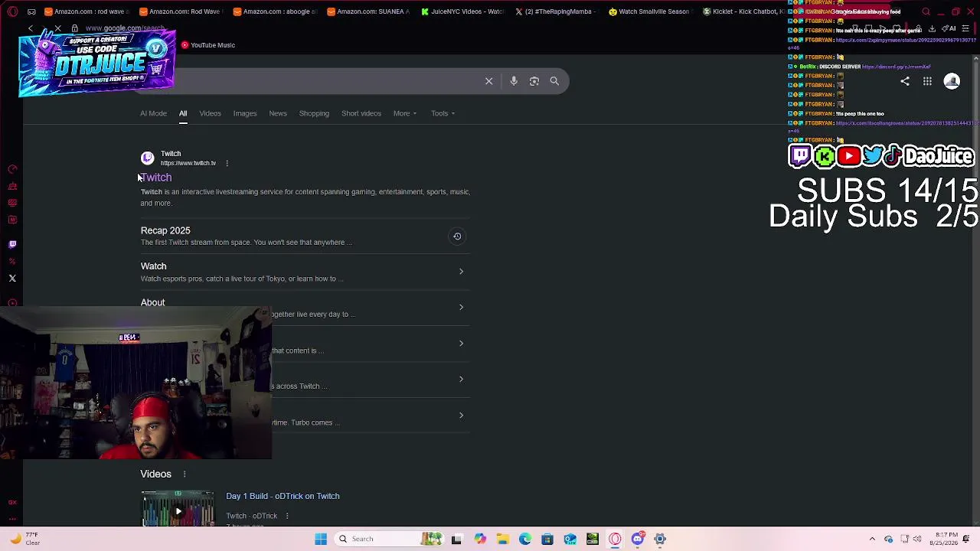Open Microsoft Edge from the taskbar
This screenshot has width=980, height=551.
[524, 539]
